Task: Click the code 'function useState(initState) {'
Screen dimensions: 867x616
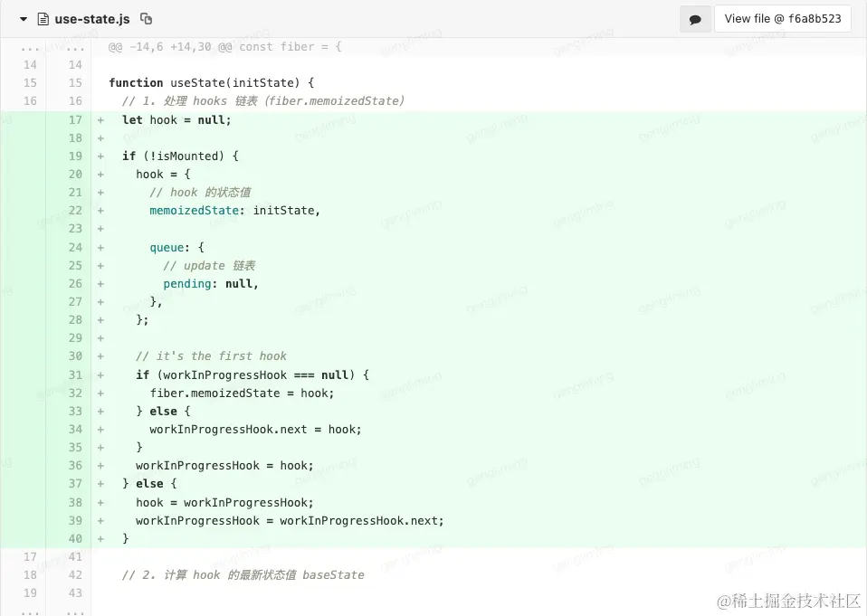Action: [x=211, y=83]
